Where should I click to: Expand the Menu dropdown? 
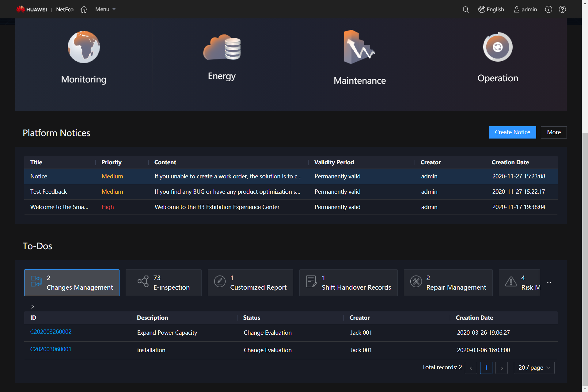(105, 9)
